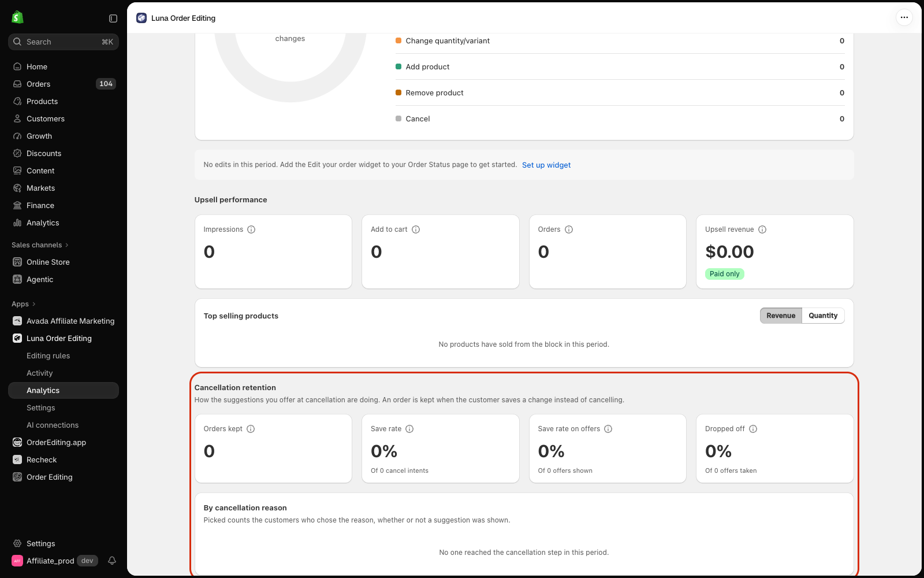Click the Avada Affiliate Marketing app icon
This screenshot has width=924, height=578.
(17, 321)
